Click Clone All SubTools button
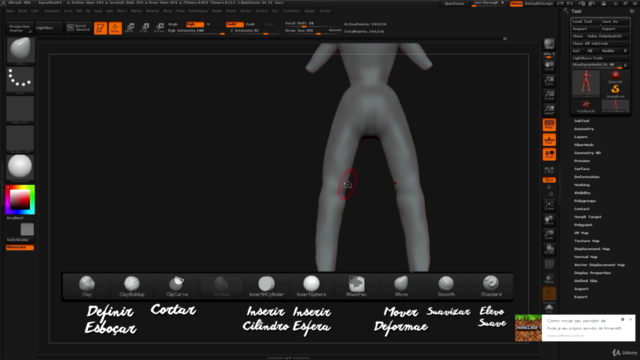The image size is (640, 360). [x=600, y=44]
